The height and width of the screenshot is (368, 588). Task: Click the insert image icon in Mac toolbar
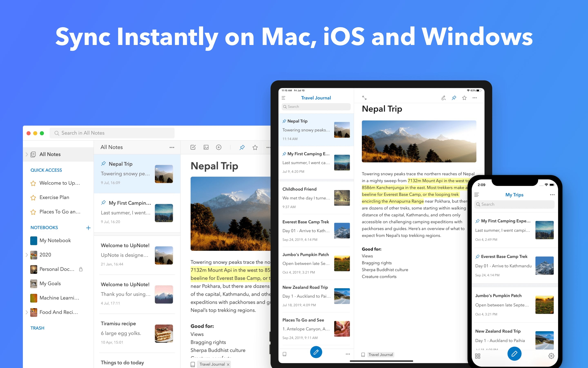tap(206, 147)
